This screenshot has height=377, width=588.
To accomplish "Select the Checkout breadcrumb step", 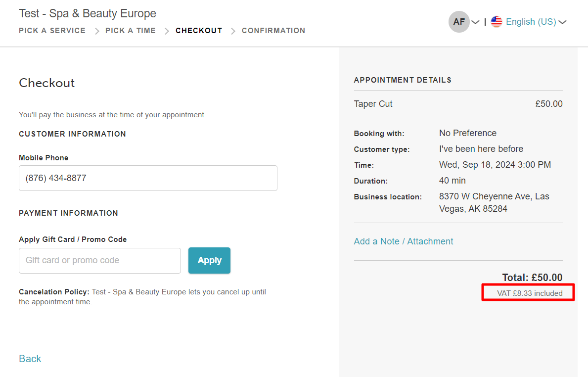I will point(199,31).
